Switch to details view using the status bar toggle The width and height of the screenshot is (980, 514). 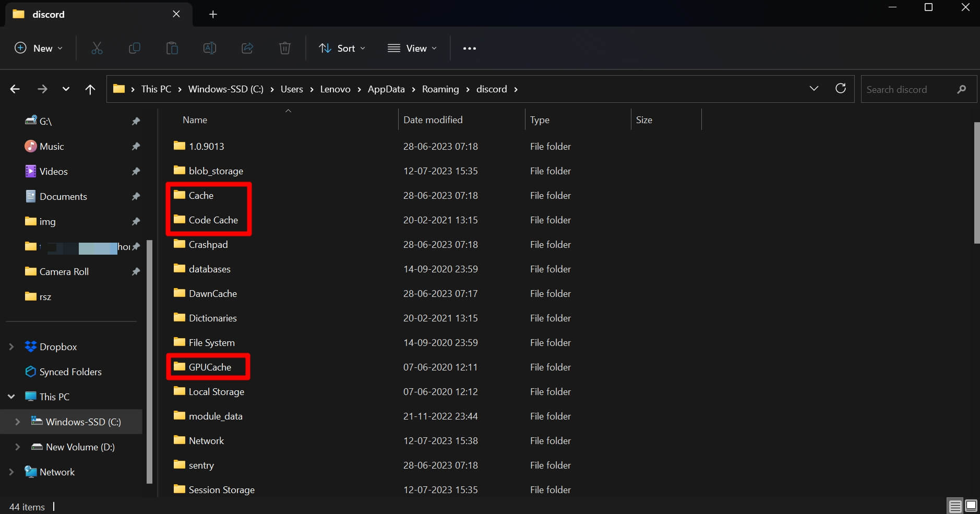pyautogui.click(x=956, y=505)
